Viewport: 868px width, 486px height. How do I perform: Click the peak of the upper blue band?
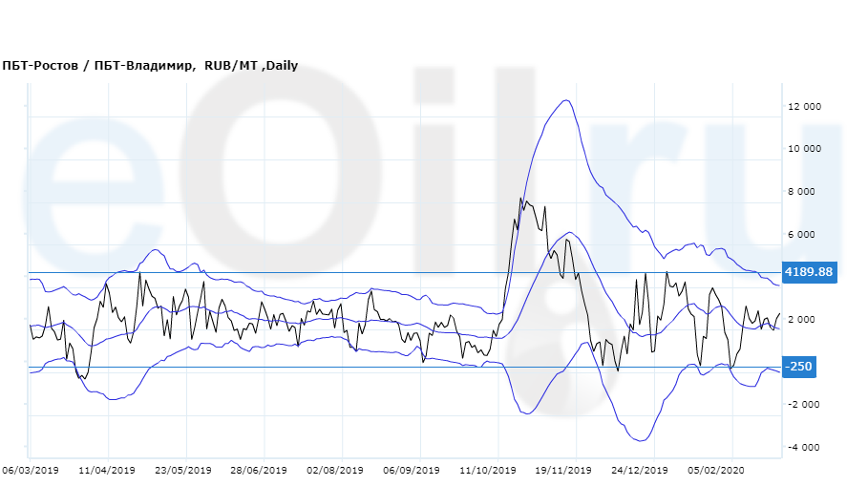566,100
